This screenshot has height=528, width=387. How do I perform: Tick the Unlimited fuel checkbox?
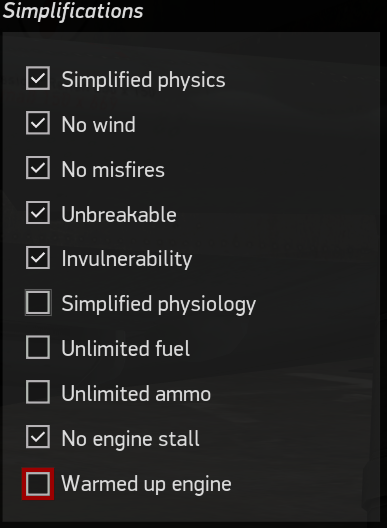[38, 347]
